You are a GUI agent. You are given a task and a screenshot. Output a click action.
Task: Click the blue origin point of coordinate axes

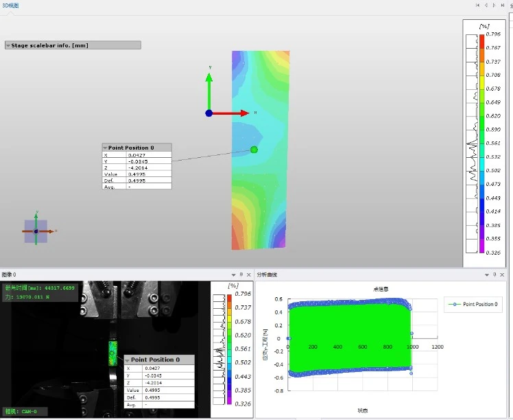(x=208, y=113)
